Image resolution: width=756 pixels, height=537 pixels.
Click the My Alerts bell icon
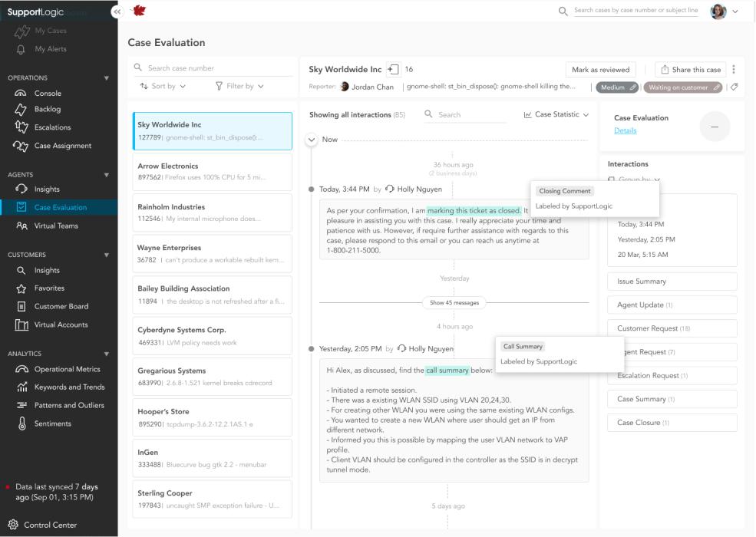21,49
